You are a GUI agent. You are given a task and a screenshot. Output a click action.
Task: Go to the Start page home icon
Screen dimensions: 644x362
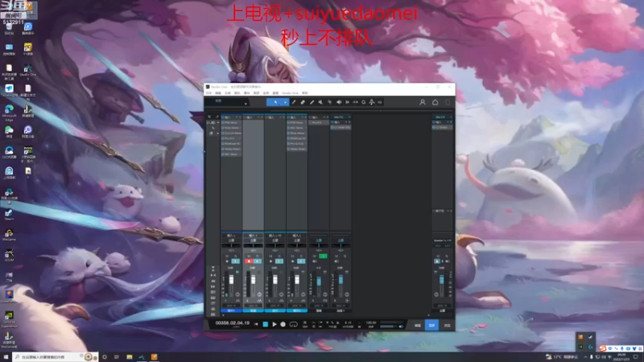coord(435,102)
